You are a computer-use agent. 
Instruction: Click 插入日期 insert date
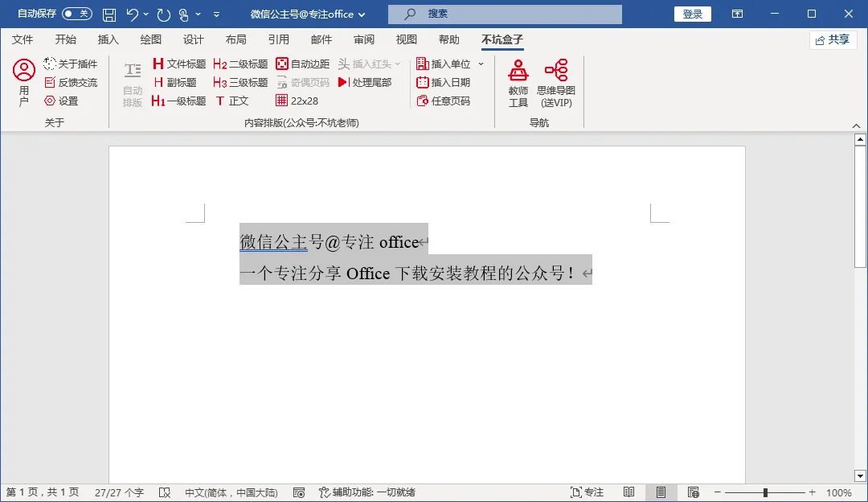click(x=444, y=82)
